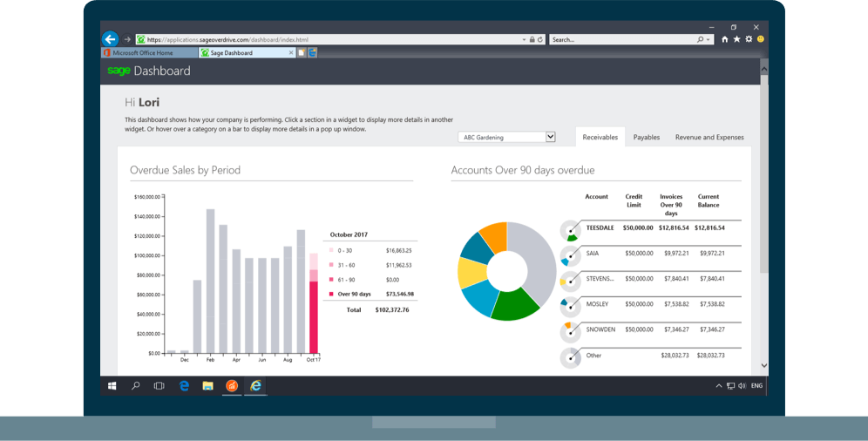
Task: Click the tallest Feb bar in chart
Action: [x=210, y=282]
